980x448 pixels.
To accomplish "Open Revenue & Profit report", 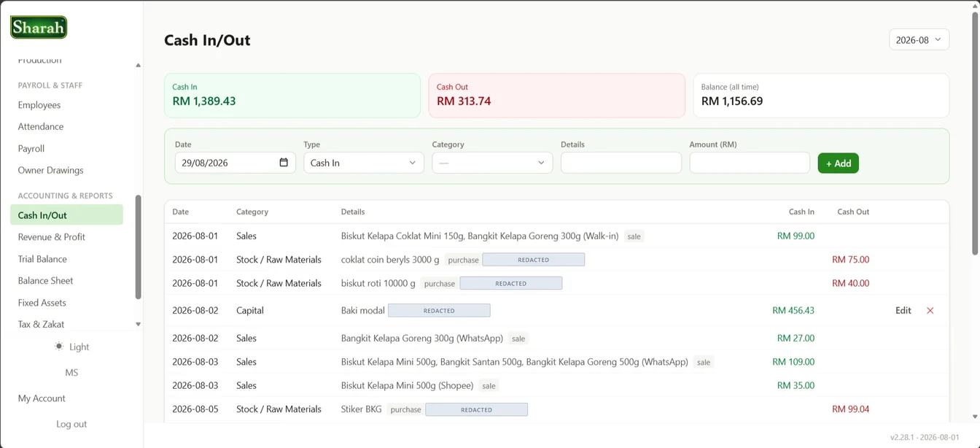I will (x=52, y=237).
